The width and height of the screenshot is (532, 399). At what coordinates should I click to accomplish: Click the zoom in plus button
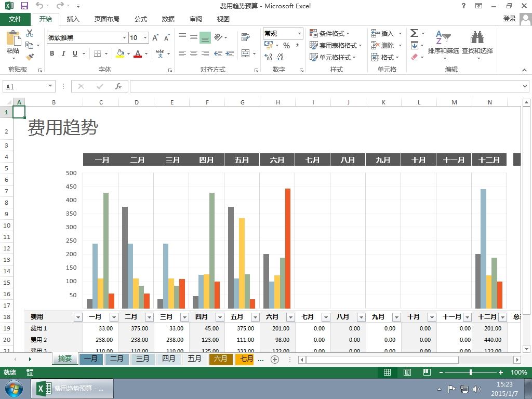[x=501, y=373]
